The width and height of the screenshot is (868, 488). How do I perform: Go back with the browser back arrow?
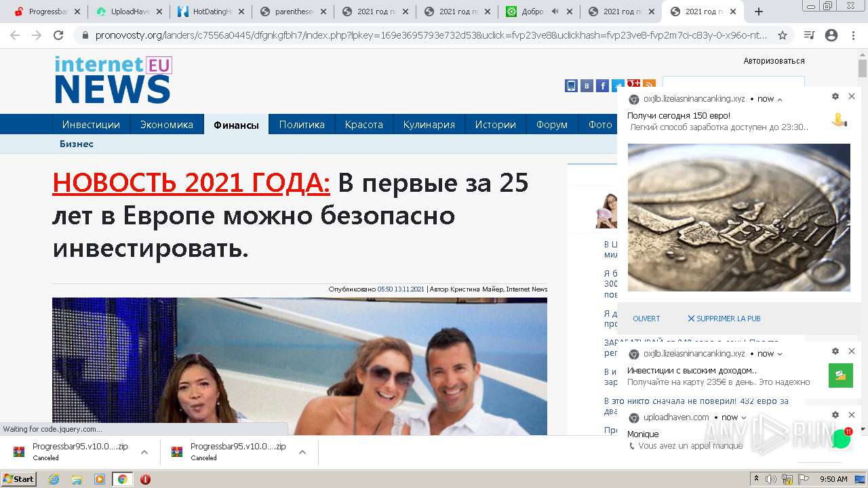[15, 35]
